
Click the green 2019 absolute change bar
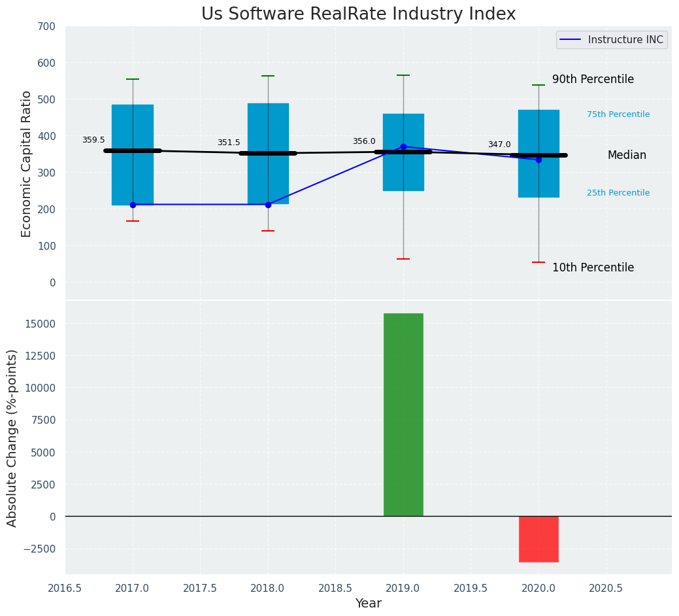point(403,415)
